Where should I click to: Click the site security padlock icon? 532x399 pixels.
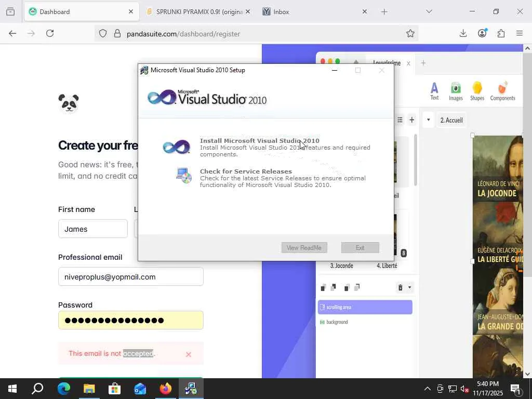click(117, 34)
